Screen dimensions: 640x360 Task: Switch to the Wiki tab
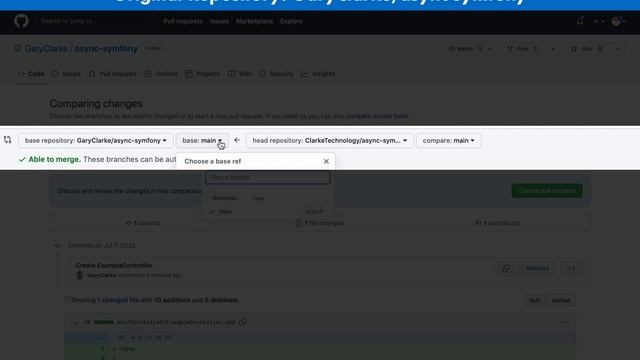pyautogui.click(x=240, y=74)
